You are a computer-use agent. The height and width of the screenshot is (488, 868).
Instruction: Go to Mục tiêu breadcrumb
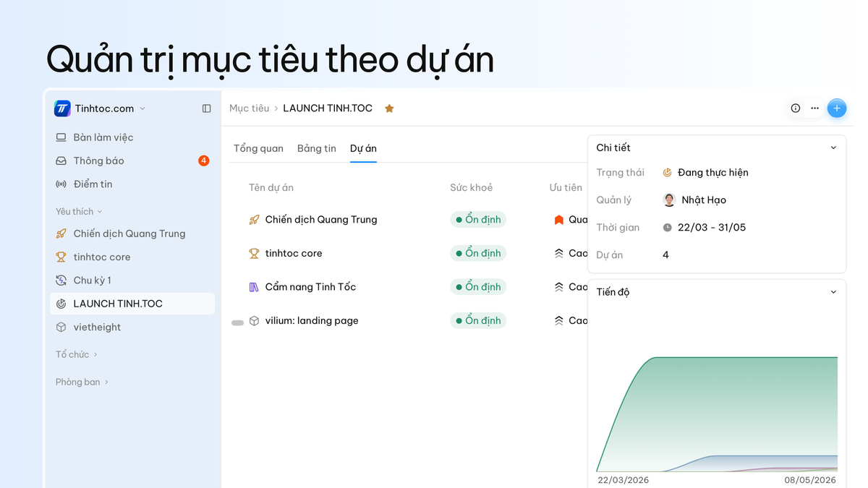point(249,108)
